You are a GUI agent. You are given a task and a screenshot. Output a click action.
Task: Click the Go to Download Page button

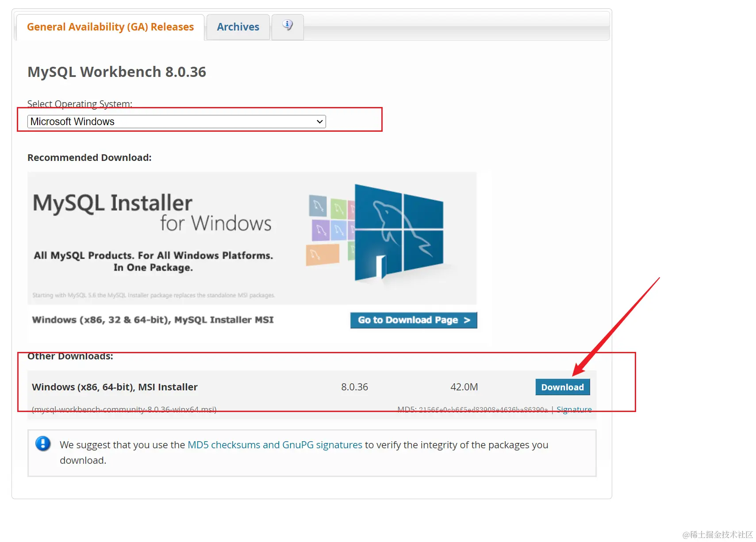414,320
